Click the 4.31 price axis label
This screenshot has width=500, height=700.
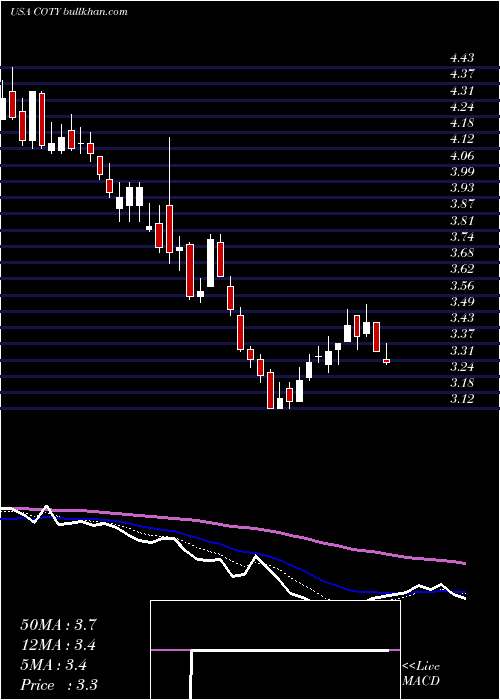[462, 91]
